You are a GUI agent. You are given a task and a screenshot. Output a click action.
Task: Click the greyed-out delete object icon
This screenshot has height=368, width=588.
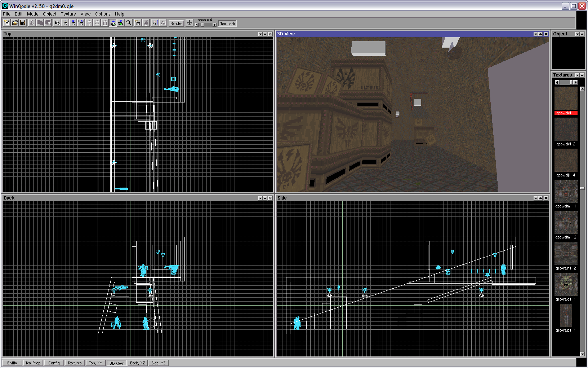click(x=146, y=23)
